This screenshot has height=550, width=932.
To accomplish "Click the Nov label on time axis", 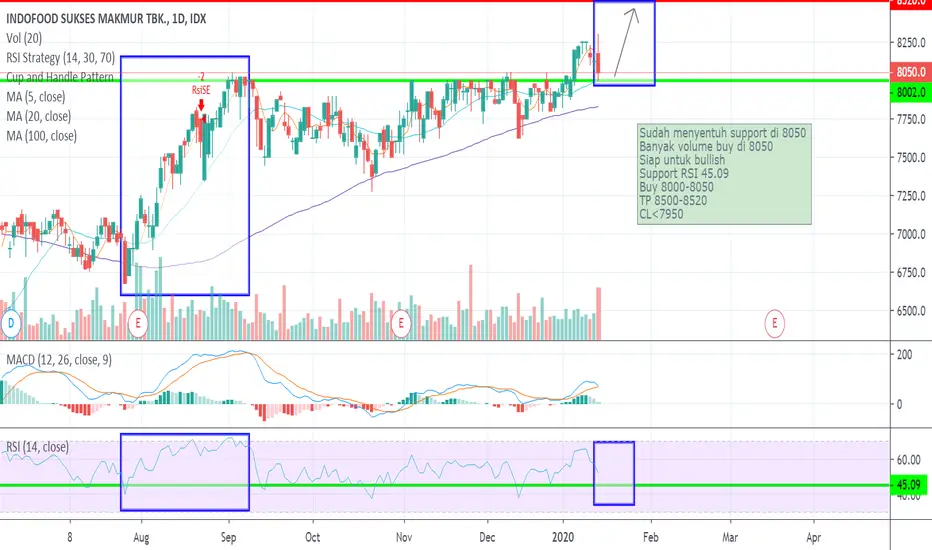I will pos(404,538).
